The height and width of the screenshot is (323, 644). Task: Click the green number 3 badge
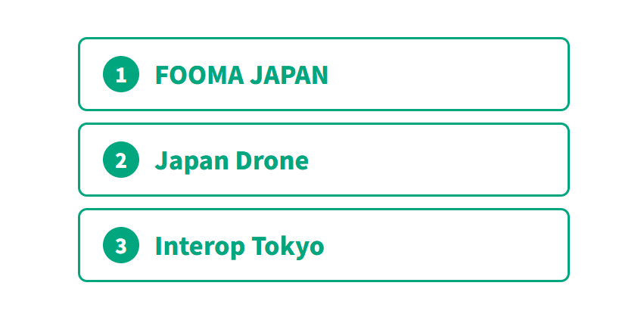coord(121,246)
